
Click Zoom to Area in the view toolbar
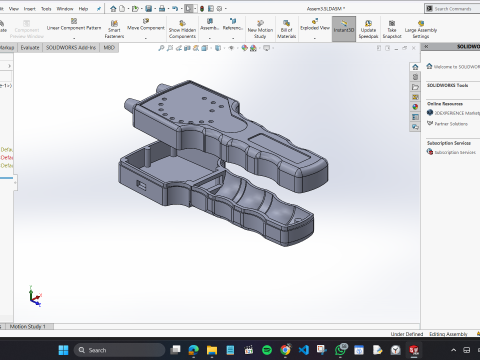(170, 48)
